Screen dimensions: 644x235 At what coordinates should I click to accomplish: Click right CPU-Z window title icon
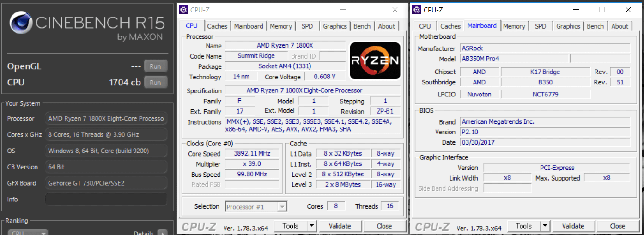point(417,10)
